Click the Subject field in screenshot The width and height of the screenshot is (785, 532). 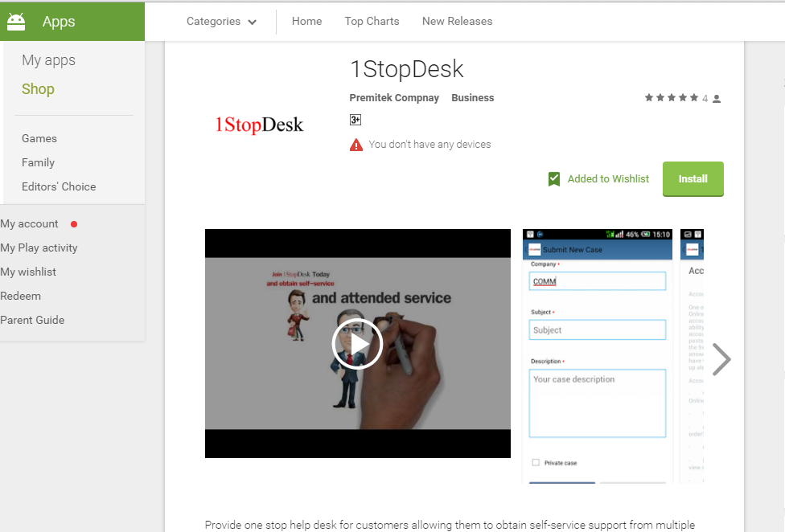point(598,330)
